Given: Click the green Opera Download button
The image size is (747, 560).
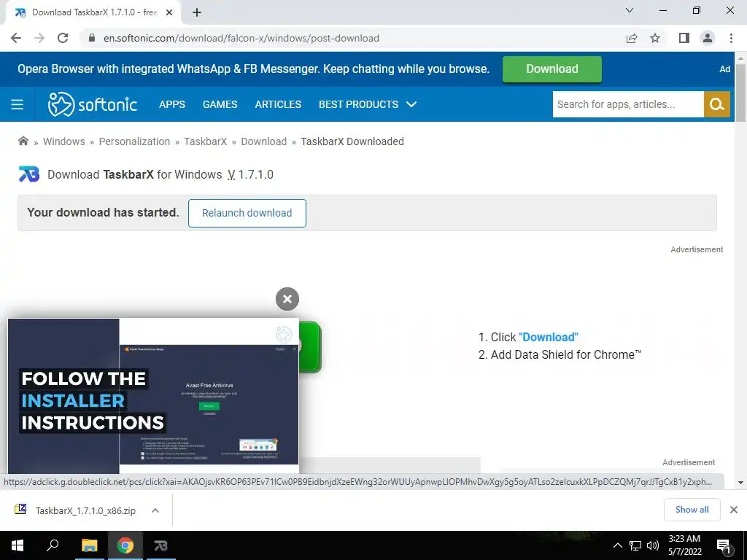Looking at the screenshot, I should point(551,69).
